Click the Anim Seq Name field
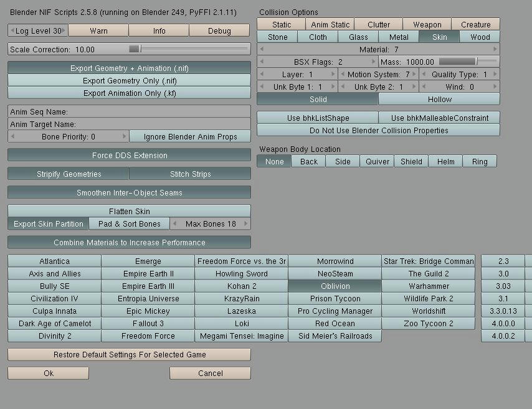This screenshot has width=532, height=409. click(x=130, y=111)
